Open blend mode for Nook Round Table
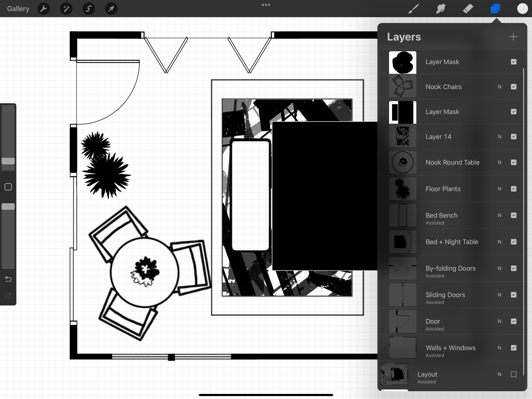Image resolution: width=532 pixels, height=399 pixels. pos(499,162)
